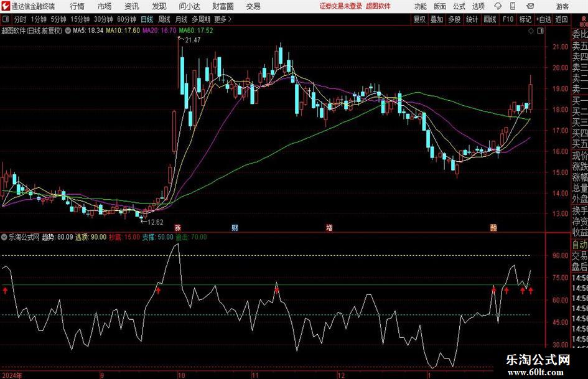This screenshot has width=588, height=379.
Task: Switch to 分时 chart period
Action: (21, 19)
